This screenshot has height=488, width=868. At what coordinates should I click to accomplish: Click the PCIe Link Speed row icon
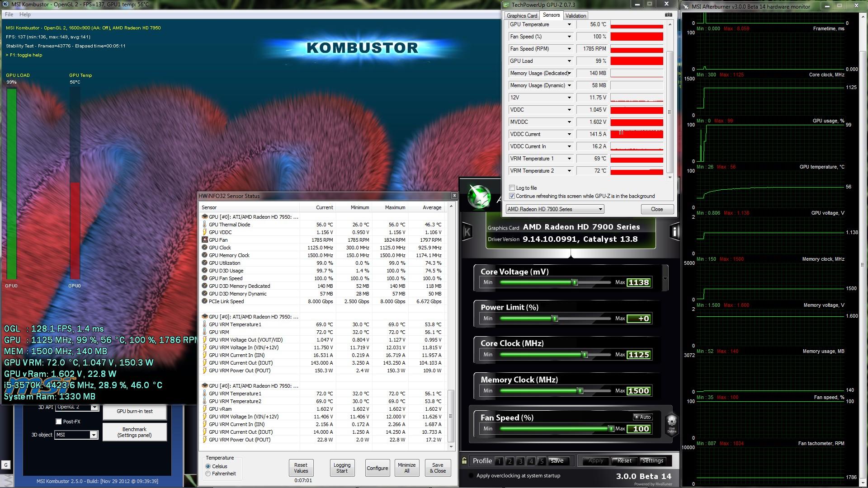pos(205,301)
